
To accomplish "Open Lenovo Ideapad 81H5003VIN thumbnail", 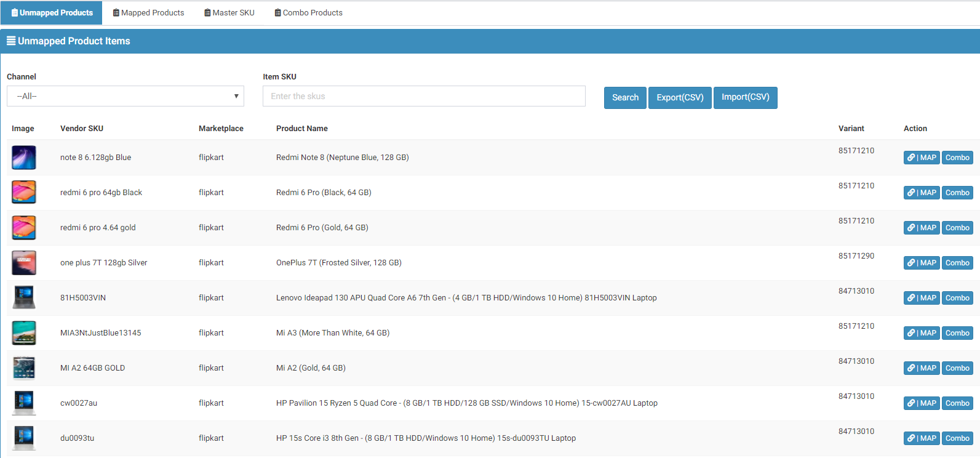I will (x=24, y=298).
